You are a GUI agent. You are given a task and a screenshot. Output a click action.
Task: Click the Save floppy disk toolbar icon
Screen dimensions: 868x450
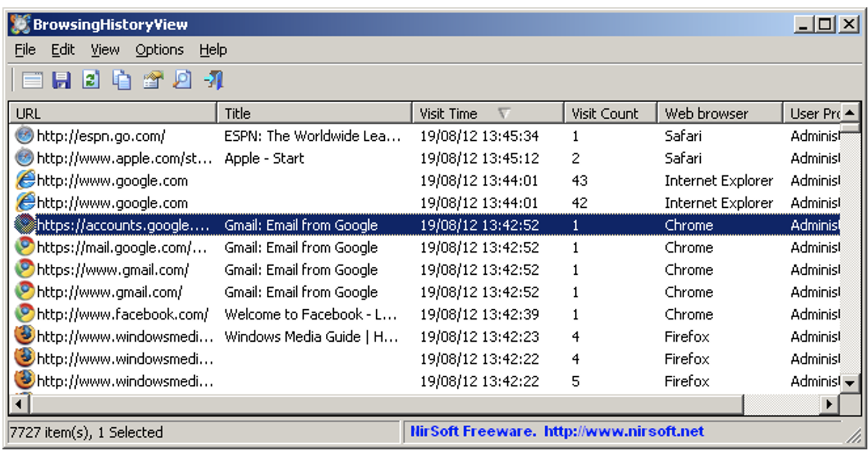[61, 80]
